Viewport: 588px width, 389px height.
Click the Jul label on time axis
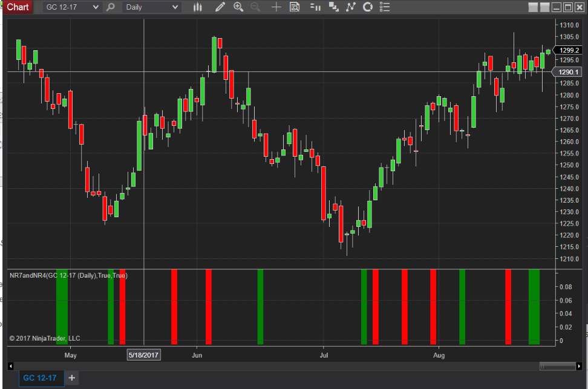click(x=324, y=355)
